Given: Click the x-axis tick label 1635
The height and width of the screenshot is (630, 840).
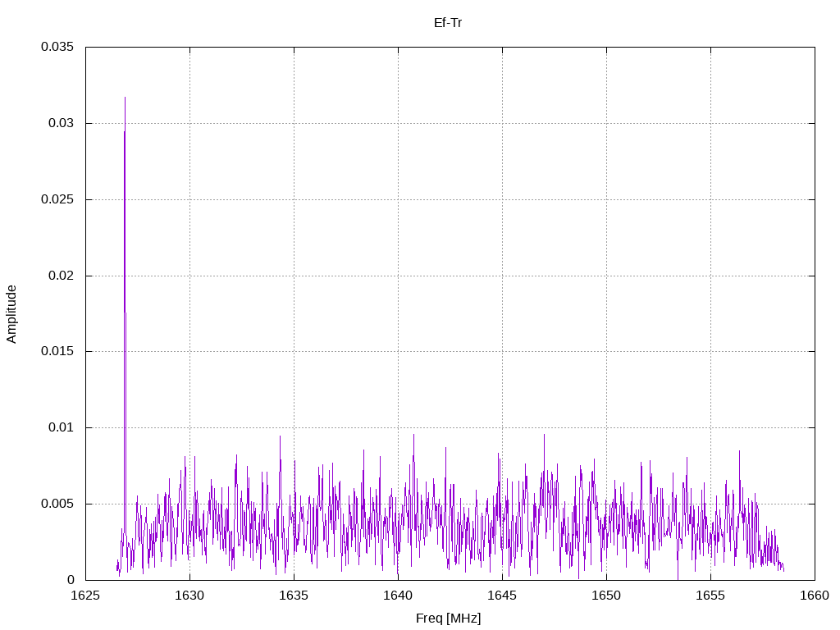Looking at the screenshot, I should point(294,596).
